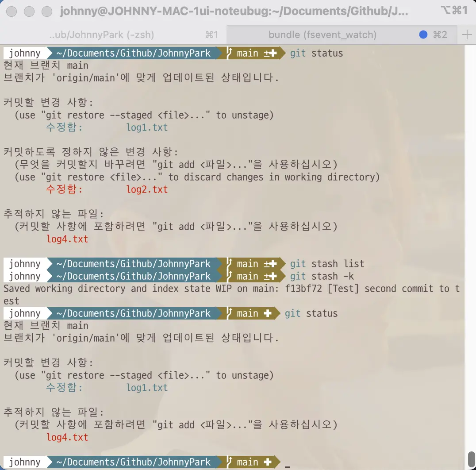Click the red 'log2.txt' file name

pos(147,189)
